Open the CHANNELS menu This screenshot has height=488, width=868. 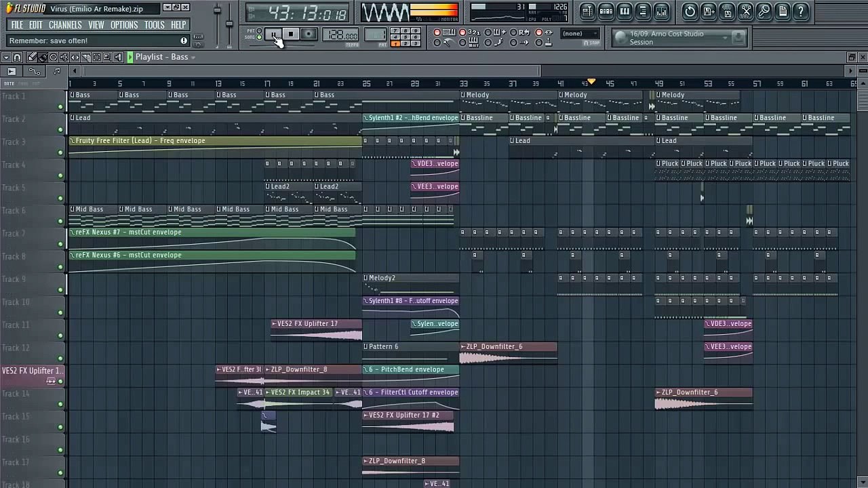[65, 25]
